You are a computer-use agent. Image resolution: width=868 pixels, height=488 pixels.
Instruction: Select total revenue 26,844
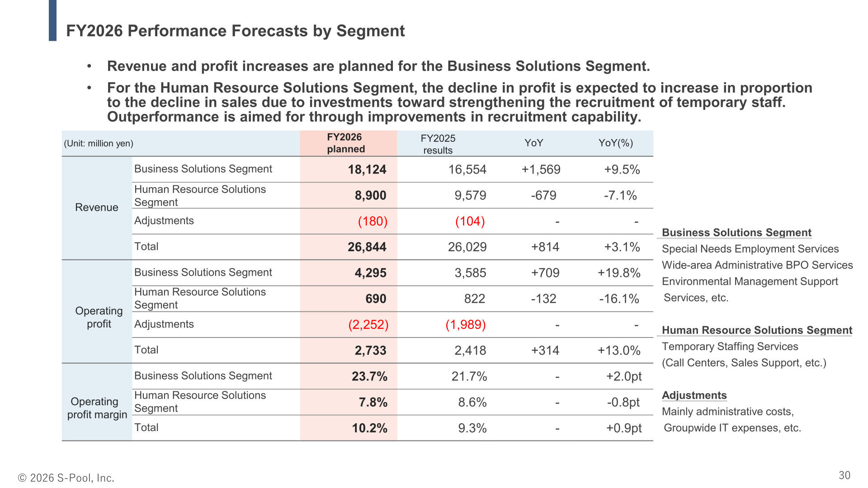coord(367,247)
